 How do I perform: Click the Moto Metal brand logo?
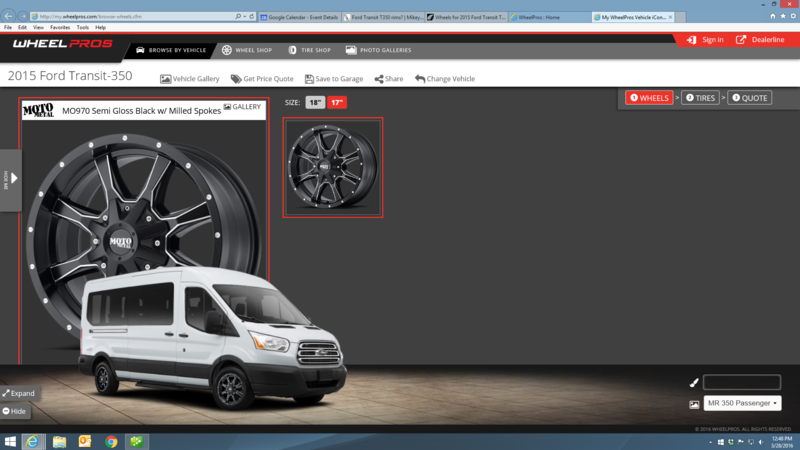coord(38,110)
